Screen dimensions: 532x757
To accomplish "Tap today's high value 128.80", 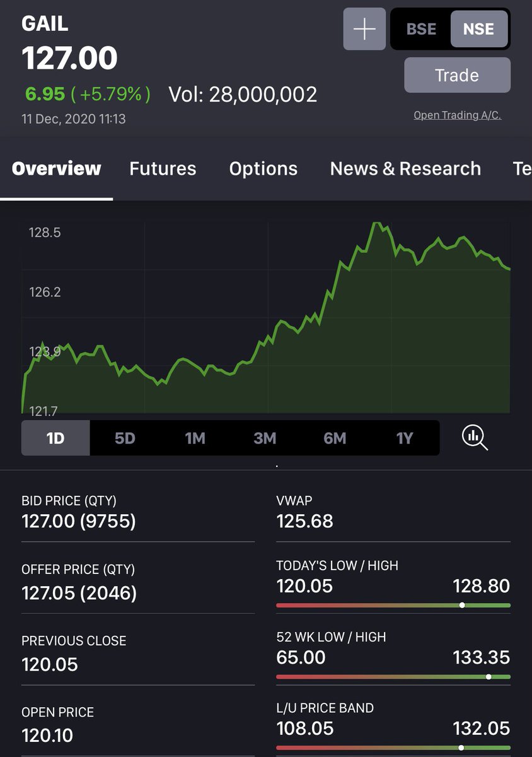I will pyautogui.click(x=481, y=587).
